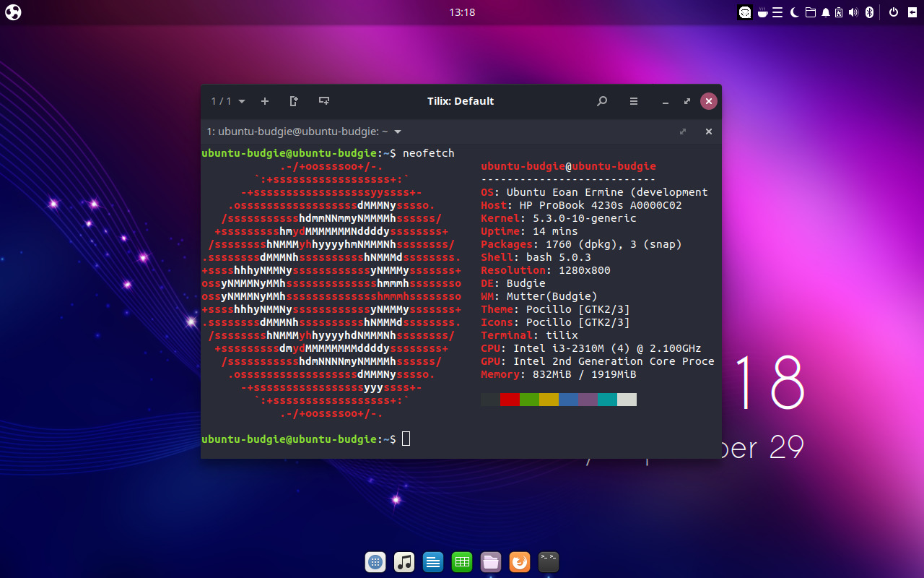The width and height of the screenshot is (924, 578).
Task: Launch Firefox from the dock
Action: [520, 561]
